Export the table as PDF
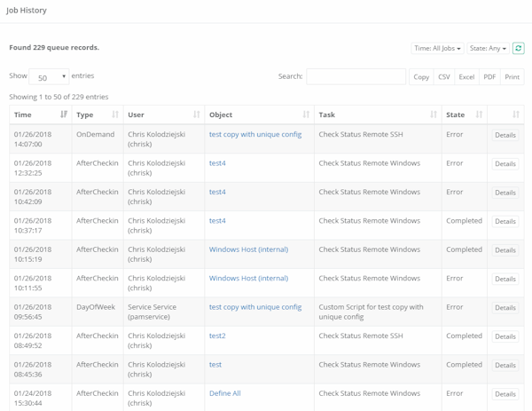The height and width of the screenshot is (411, 532). (x=489, y=77)
